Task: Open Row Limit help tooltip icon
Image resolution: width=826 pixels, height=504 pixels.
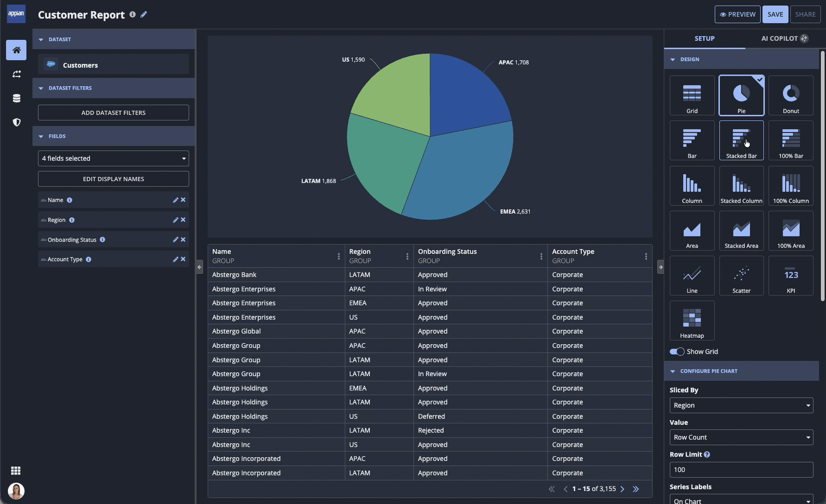Action: pos(707,454)
